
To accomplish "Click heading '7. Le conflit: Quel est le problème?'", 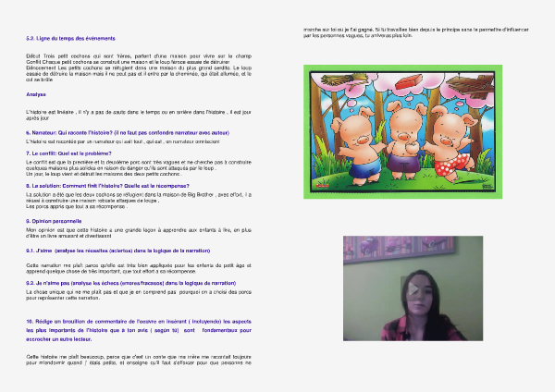I will click(84, 153).
